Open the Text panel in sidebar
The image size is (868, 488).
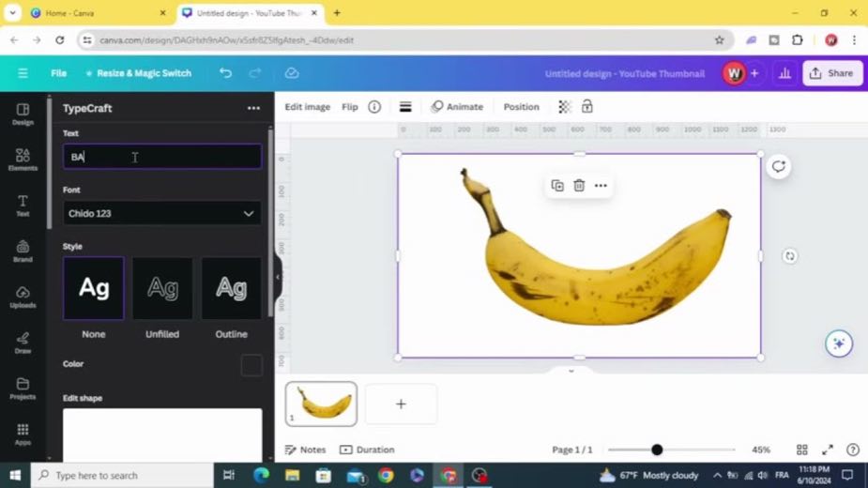coord(23,206)
